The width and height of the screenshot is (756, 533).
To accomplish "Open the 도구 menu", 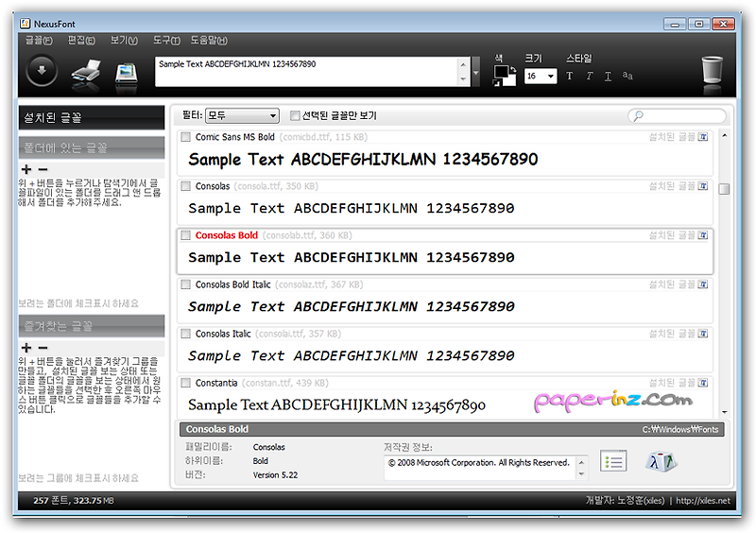I will pyautogui.click(x=166, y=41).
